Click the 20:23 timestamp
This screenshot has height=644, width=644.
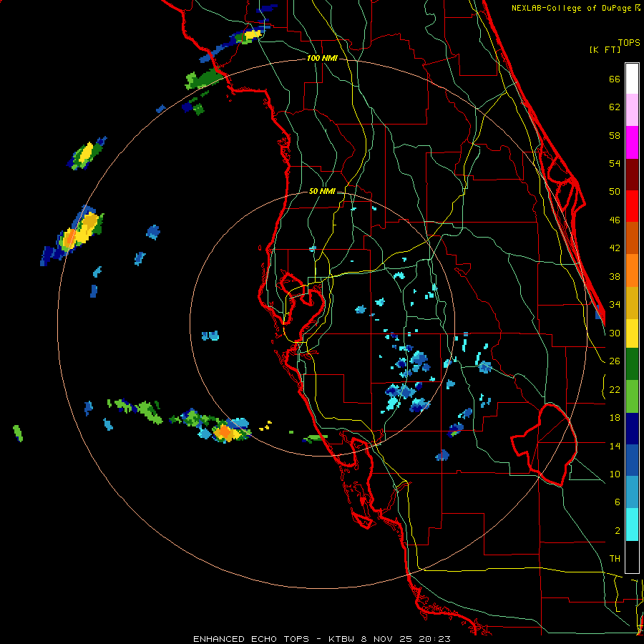tap(434, 639)
